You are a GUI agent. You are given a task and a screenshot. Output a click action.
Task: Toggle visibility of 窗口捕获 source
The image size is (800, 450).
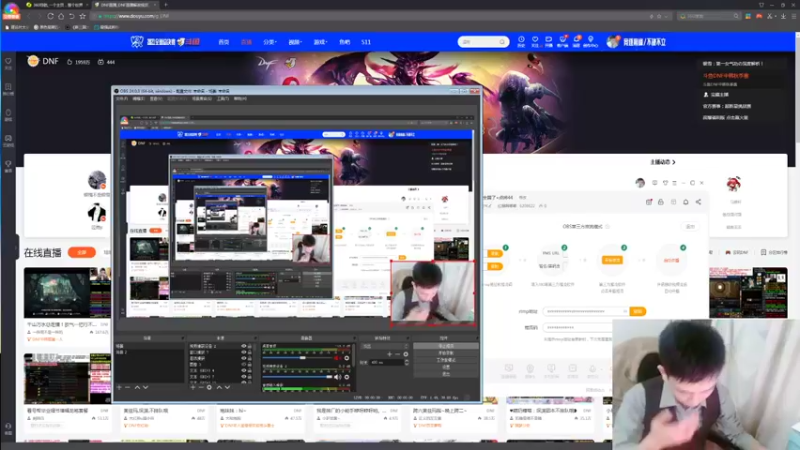click(243, 352)
